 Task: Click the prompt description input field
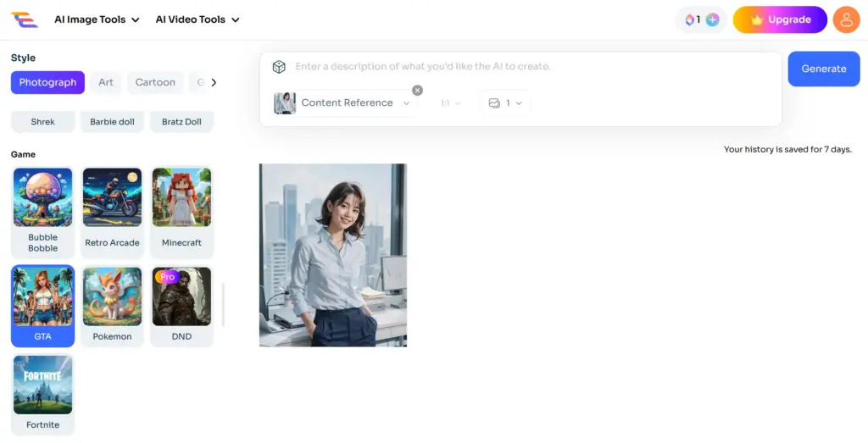(x=526, y=67)
